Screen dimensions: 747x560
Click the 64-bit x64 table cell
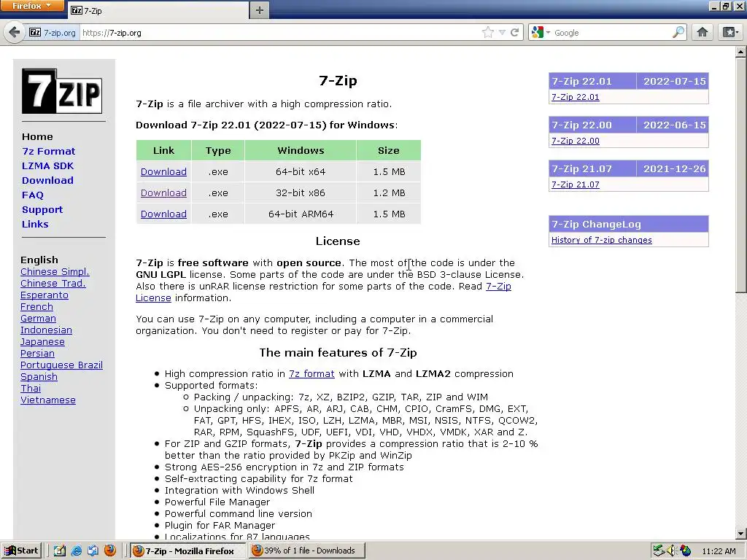[301, 171]
